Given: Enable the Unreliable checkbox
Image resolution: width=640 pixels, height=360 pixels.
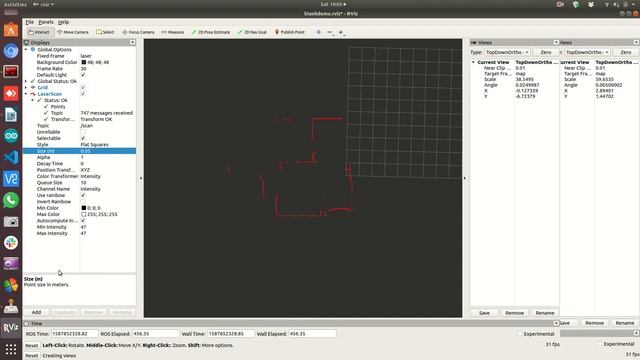Looking at the screenshot, I should coord(83,132).
